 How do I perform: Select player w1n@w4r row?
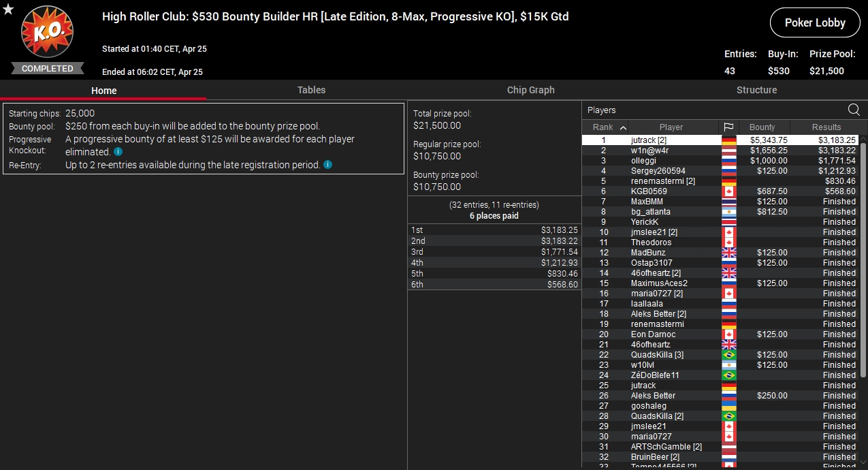click(721, 151)
